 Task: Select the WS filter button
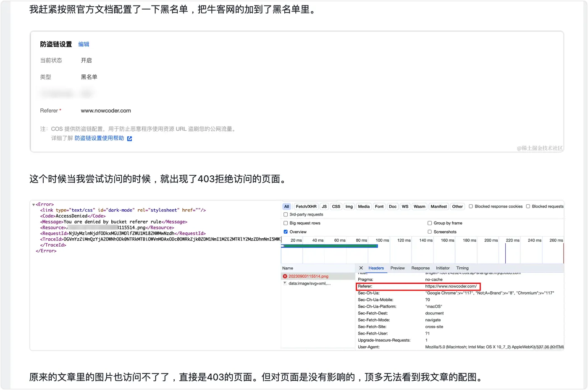click(x=405, y=206)
